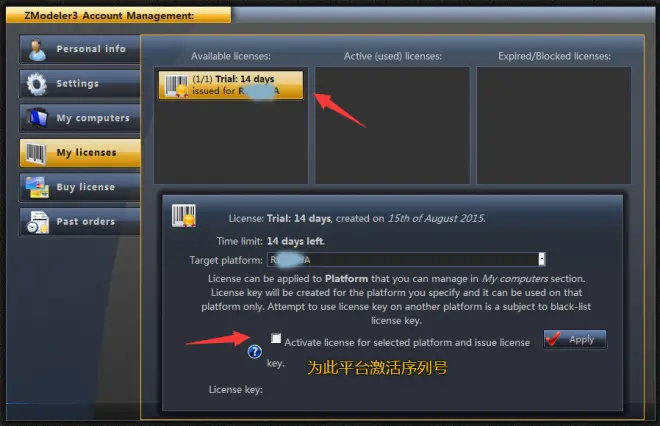Click 'Available licenses:' heading
This screenshot has width=660, height=426.
click(x=231, y=56)
